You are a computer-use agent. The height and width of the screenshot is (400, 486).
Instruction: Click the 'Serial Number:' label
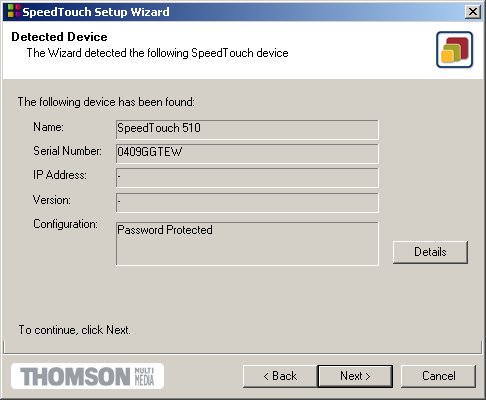(x=67, y=151)
